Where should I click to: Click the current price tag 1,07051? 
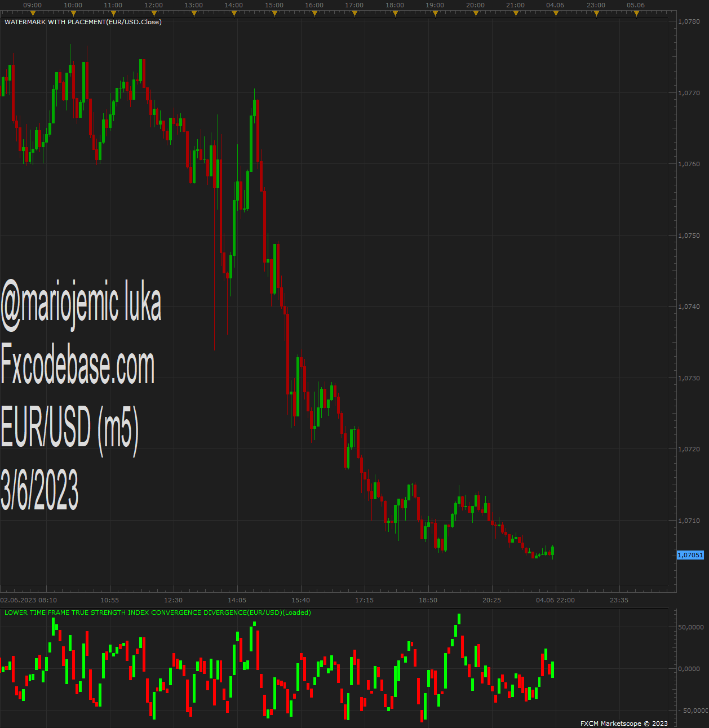click(690, 555)
